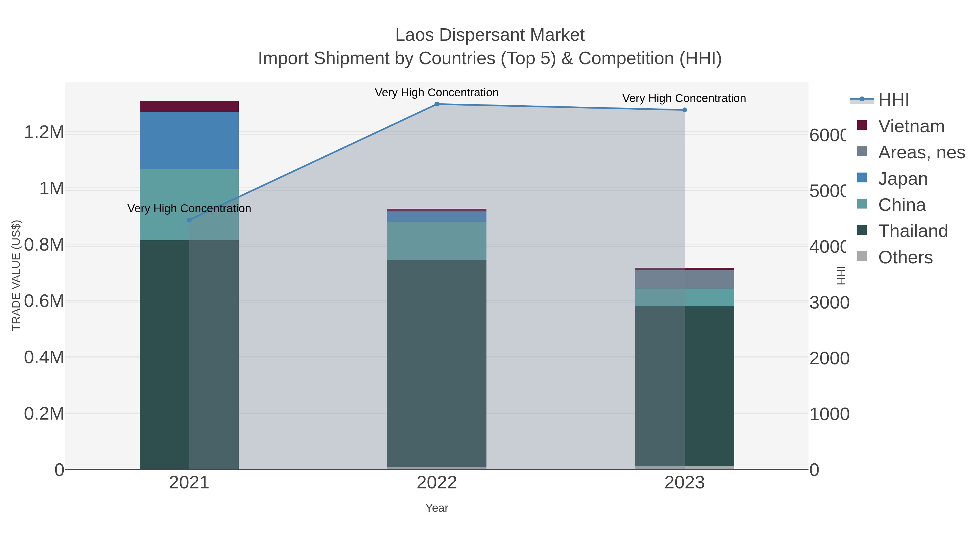
Task: Click the Vietnam dark red legend swatch
Action: point(862,125)
